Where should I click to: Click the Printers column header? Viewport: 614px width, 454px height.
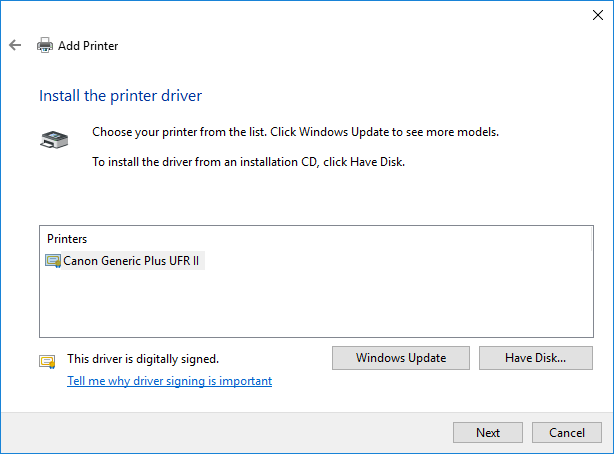tap(67, 239)
